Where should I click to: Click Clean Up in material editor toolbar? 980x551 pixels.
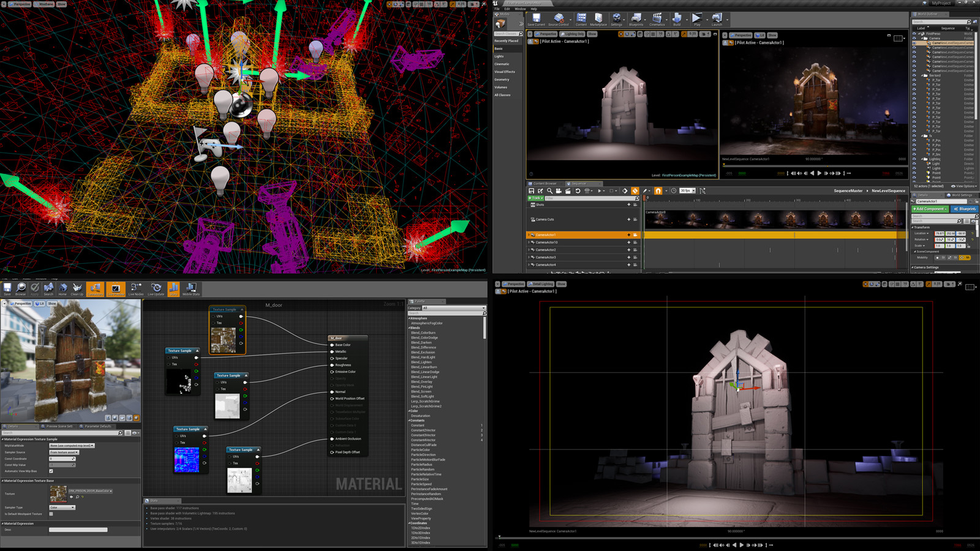tap(77, 289)
